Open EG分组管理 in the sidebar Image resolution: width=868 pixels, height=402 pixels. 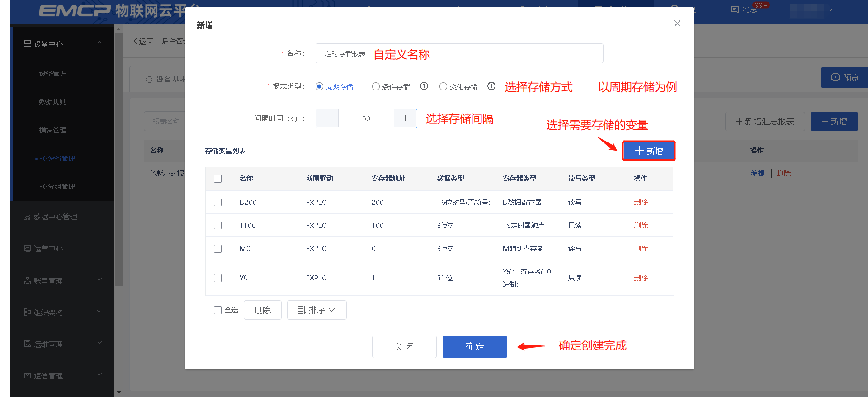click(x=57, y=187)
